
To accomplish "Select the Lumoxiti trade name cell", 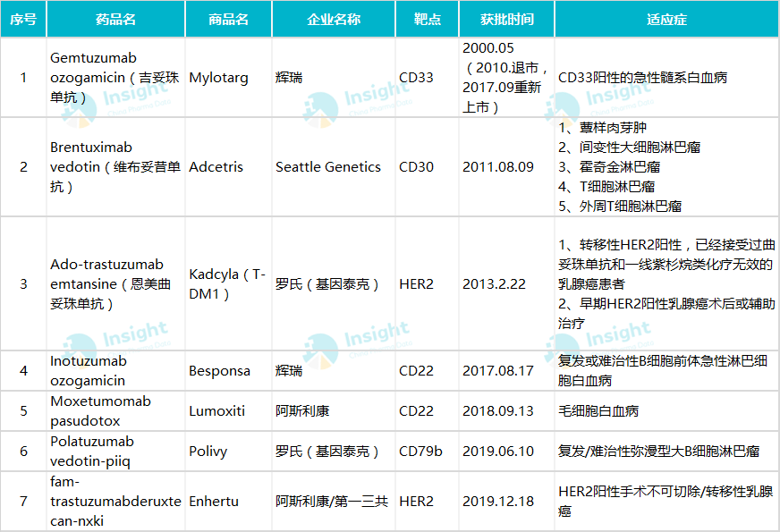I will point(228,411).
